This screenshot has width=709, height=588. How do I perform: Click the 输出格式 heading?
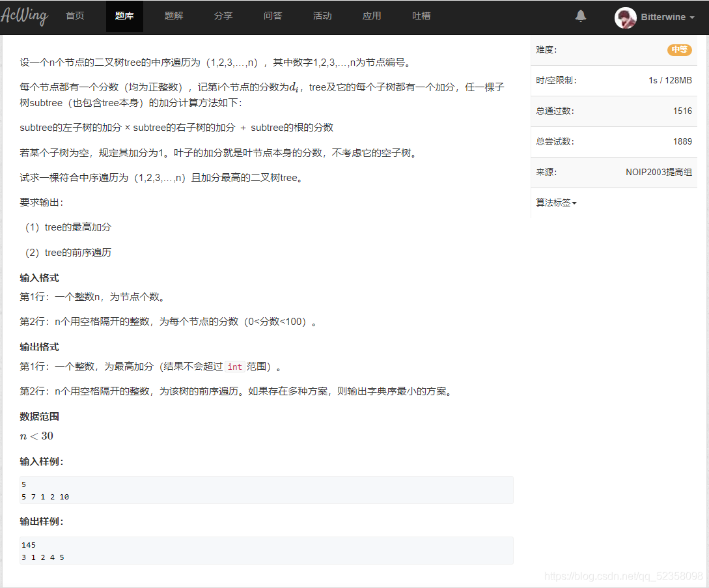[x=39, y=347]
